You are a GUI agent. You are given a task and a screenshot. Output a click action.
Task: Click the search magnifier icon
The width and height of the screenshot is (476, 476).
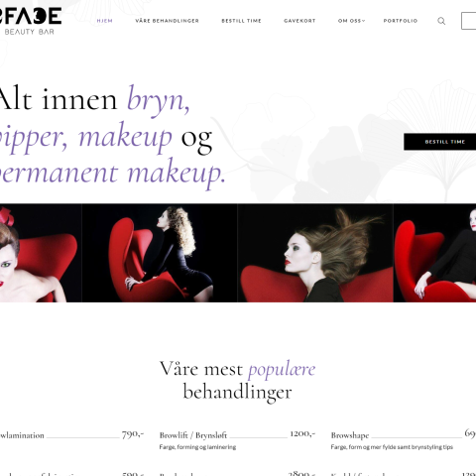tap(441, 21)
